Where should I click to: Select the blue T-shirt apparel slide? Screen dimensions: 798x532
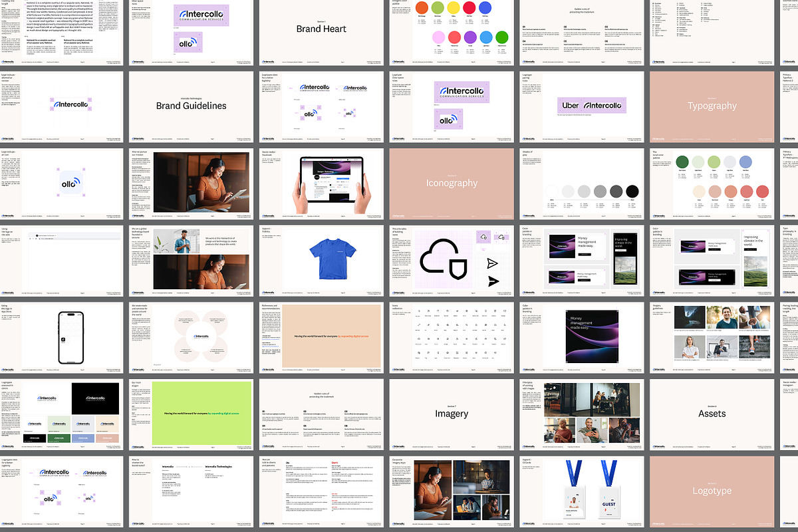321,260
